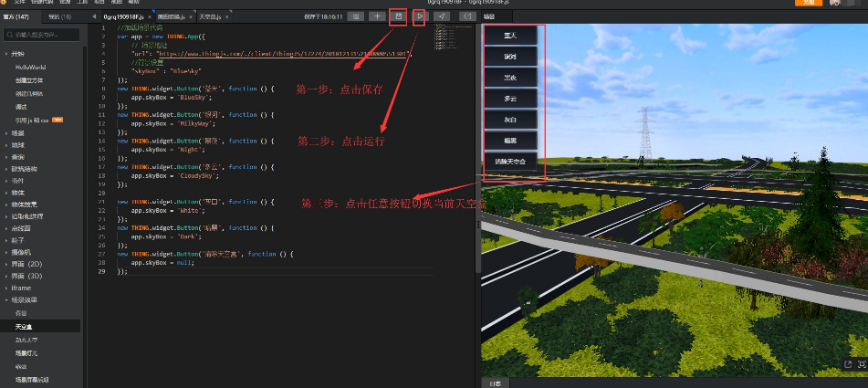Select the preview panel tab label
Screen dimensions: 868x388
click(x=489, y=16)
